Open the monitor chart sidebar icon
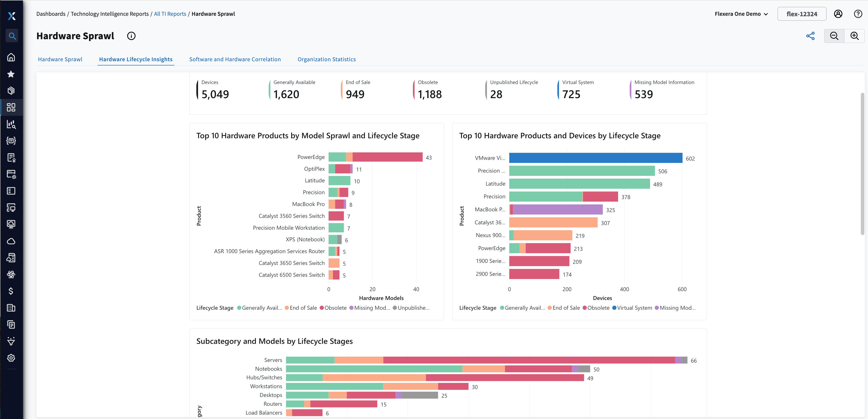The width and height of the screenshot is (868, 419). [x=11, y=224]
